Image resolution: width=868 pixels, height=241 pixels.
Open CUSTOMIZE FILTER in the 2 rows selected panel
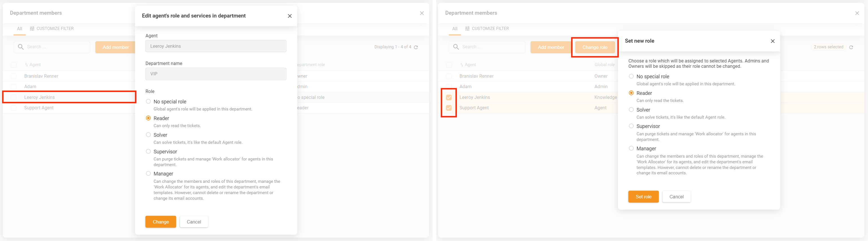click(487, 29)
